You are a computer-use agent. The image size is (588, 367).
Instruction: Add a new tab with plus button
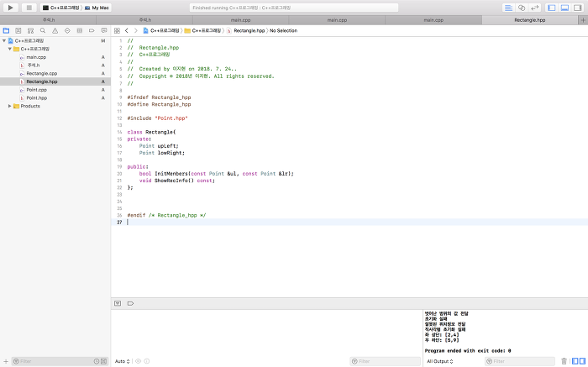click(583, 20)
